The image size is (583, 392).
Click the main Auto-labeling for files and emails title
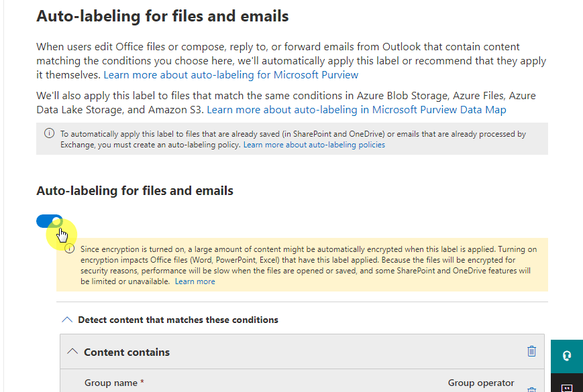(x=162, y=16)
